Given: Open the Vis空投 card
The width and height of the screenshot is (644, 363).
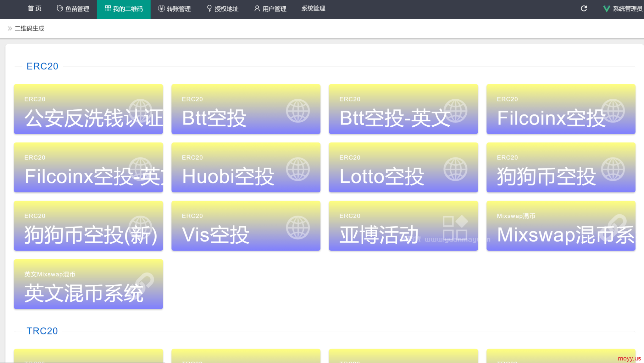Looking at the screenshot, I should click(x=246, y=226).
